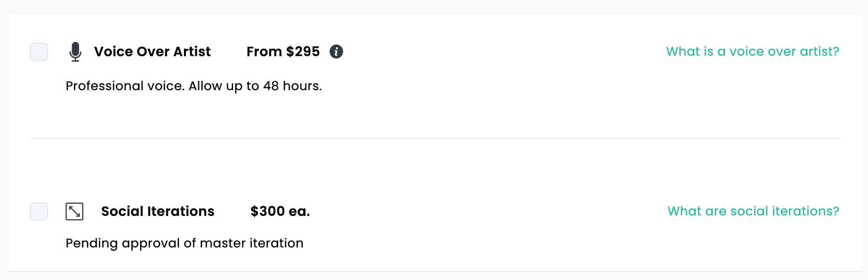Click the divider line between the two options
This screenshot has width=868, height=280.
tap(434, 139)
